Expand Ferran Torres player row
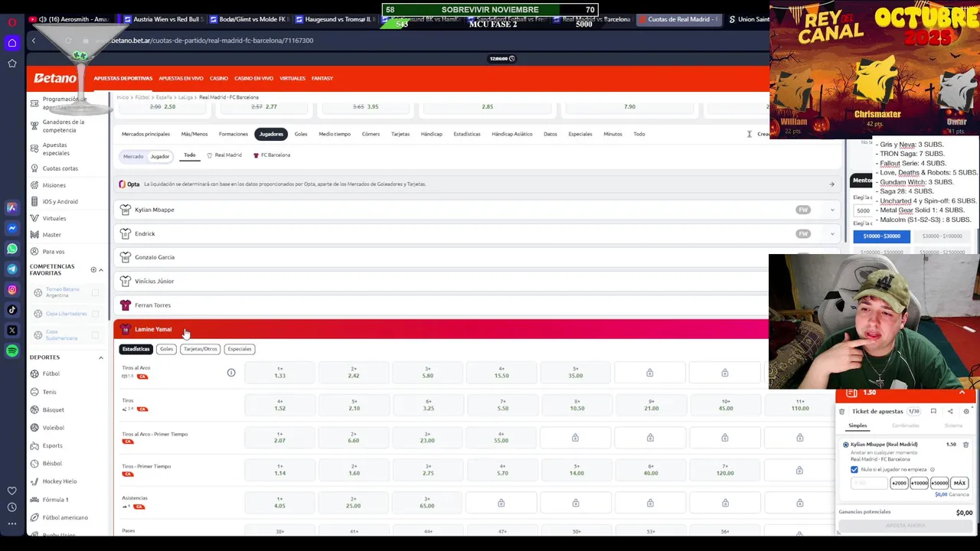This screenshot has height=551, width=980. coord(442,305)
